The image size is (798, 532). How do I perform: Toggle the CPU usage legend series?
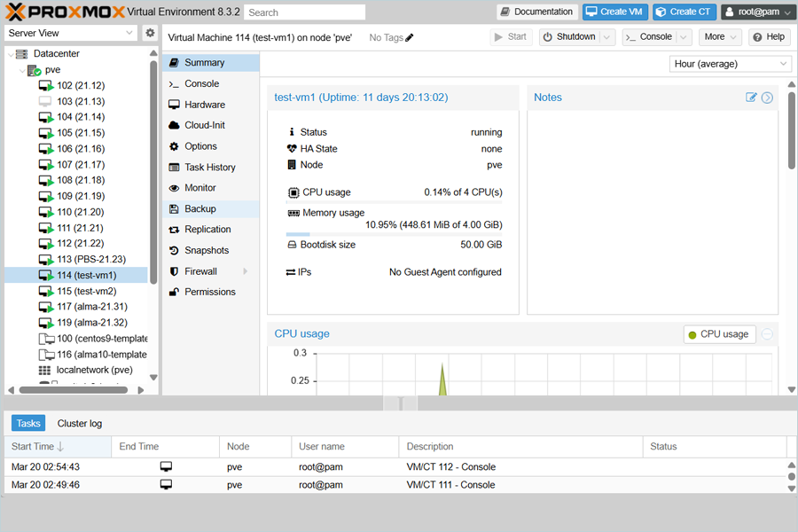718,334
